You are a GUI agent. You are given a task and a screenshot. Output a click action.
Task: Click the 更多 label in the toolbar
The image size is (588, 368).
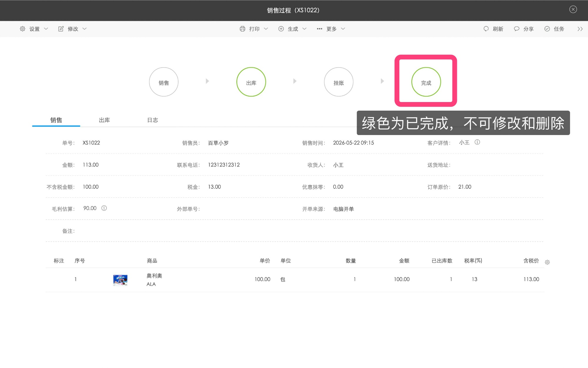point(331,29)
